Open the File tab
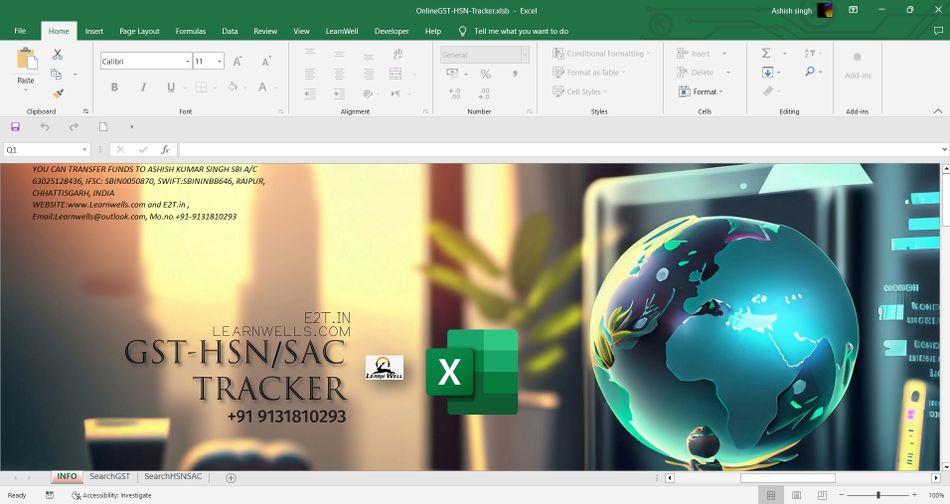This screenshot has width=950, height=504. pos(20,31)
